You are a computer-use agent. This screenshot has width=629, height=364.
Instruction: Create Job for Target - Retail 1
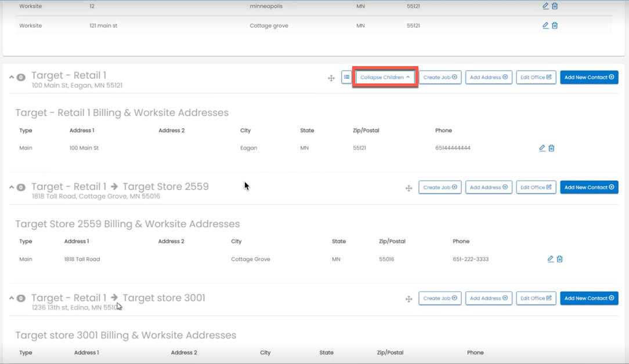pos(440,77)
